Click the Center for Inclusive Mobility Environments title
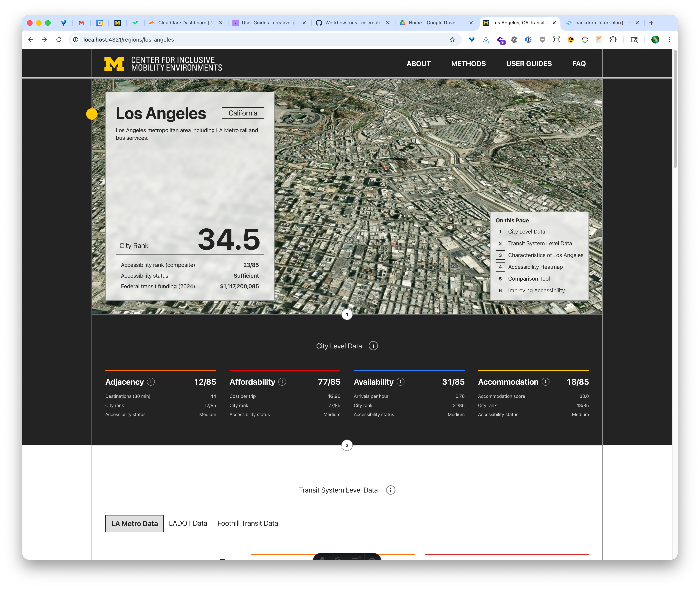Image resolution: width=700 pixels, height=589 pixels. point(177,64)
